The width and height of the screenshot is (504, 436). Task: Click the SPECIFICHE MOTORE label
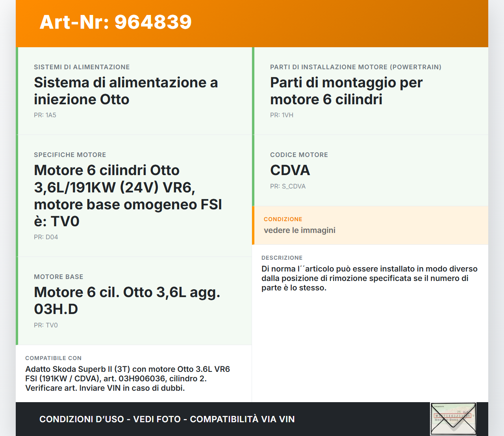(70, 155)
